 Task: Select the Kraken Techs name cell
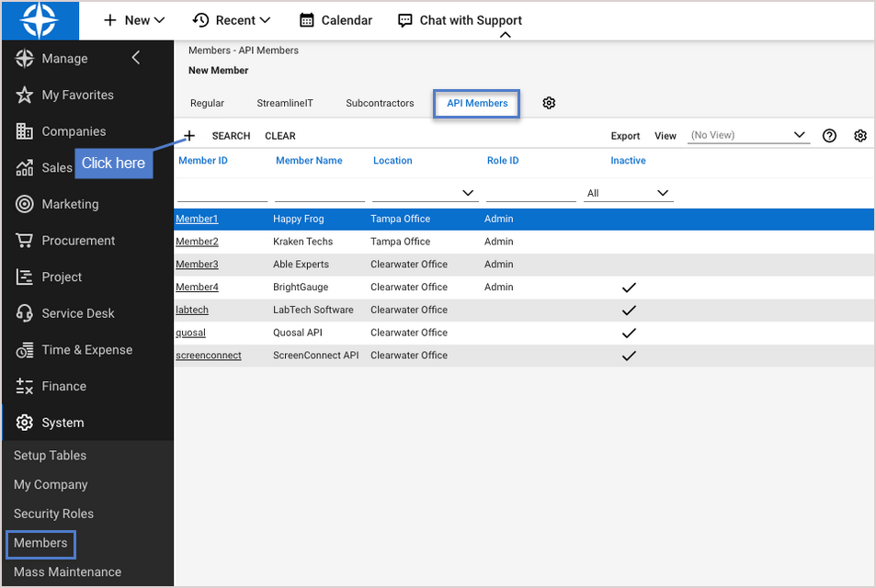302,242
